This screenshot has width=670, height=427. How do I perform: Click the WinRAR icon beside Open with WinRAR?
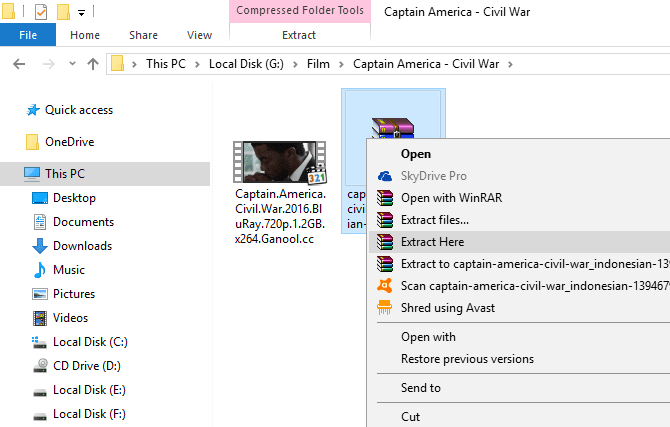click(x=385, y=198)
